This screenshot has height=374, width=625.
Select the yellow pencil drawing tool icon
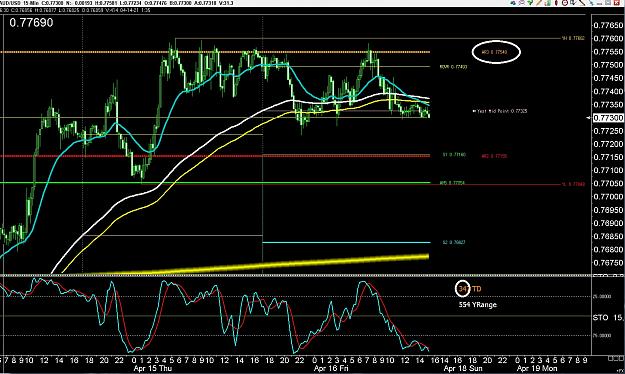(x=539, y=2)
